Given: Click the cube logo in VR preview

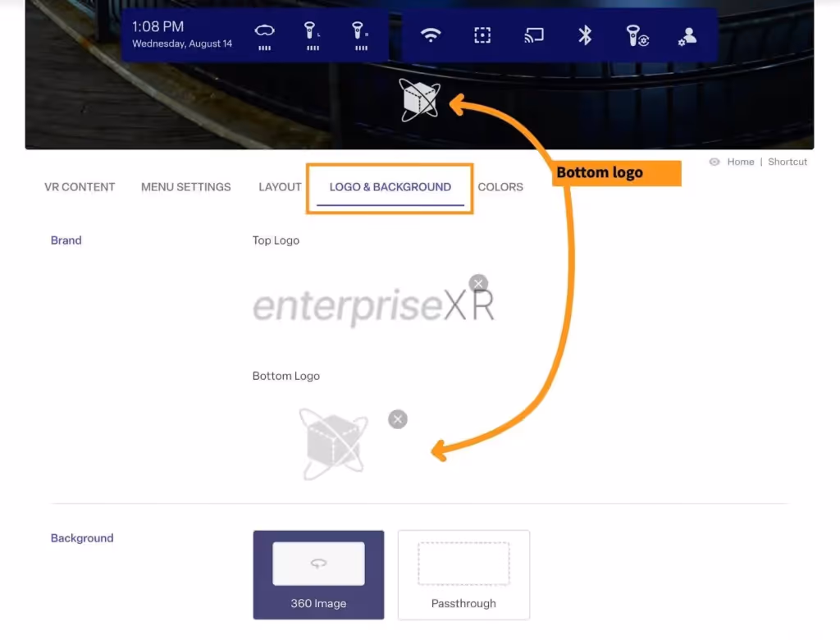Looking at the screenshot, I should point(420,100).
